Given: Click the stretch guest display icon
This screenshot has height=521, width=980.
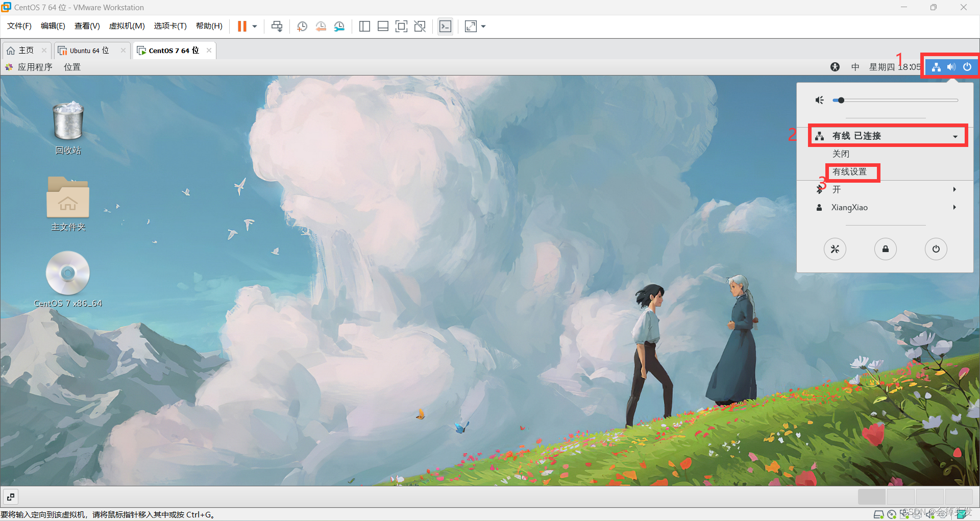Looking at the screenshot, I should coord(471,27).
